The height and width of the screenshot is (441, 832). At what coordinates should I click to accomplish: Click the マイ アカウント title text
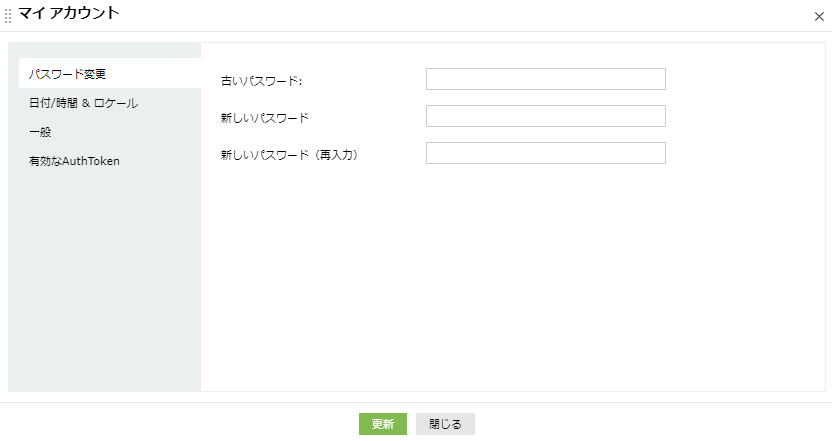click(x=69, y=14)
